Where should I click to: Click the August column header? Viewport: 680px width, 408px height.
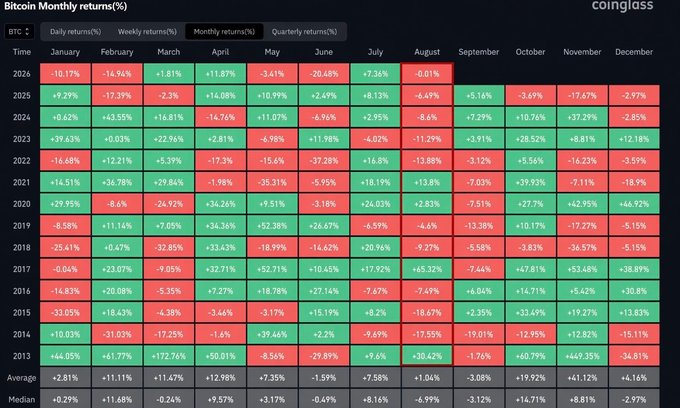[427, 52]
